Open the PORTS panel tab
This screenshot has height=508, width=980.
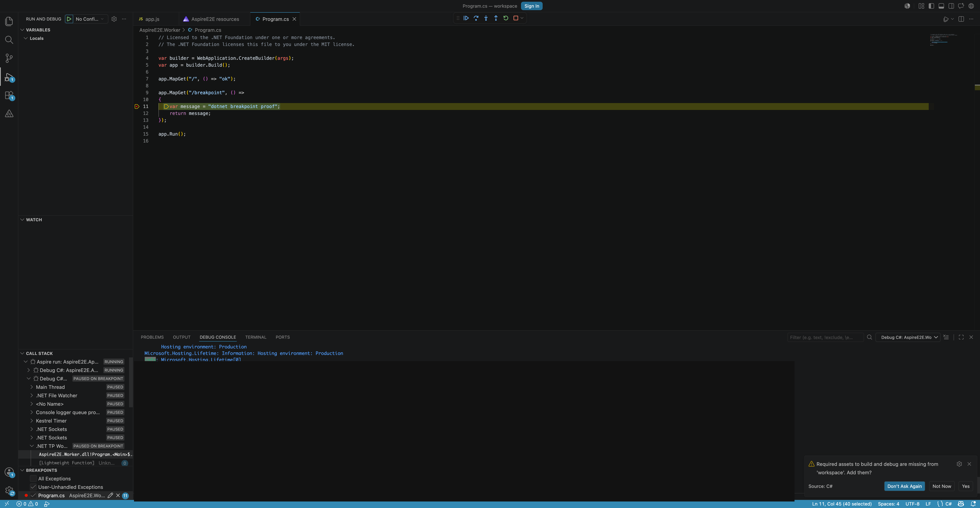[283, 337]
